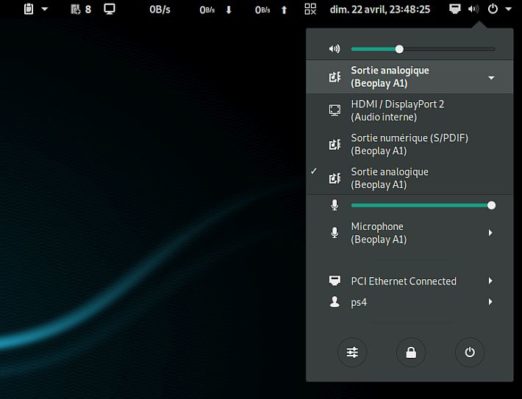This screenshot has width=522, height=399.
Task: Collapse the system menu arrow in top bar
Action: [508, 9]
